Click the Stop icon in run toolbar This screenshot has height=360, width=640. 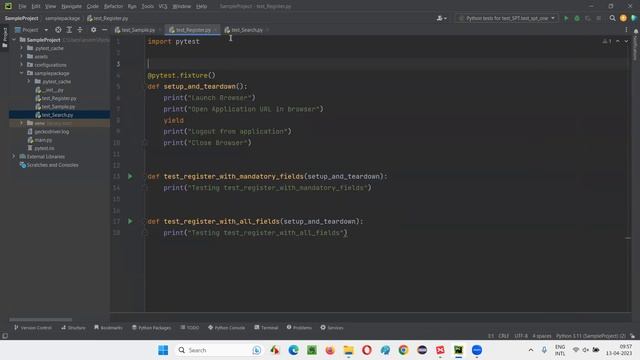coord(599,18)
